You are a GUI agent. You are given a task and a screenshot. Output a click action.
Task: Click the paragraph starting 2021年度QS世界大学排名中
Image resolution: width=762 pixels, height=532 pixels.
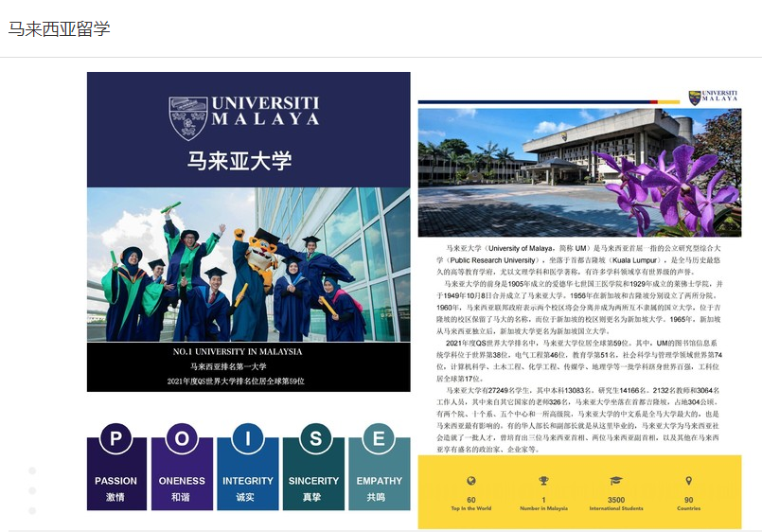[x=579, y=361]
